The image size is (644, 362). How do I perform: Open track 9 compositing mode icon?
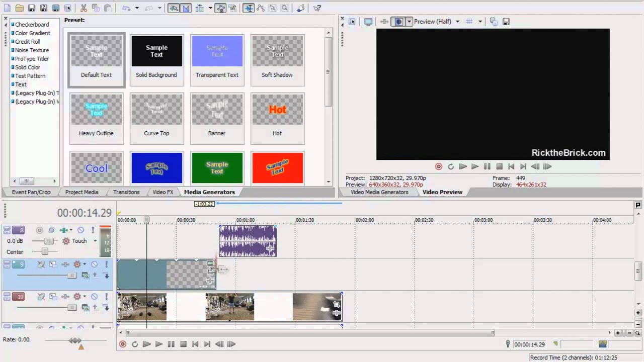click(x=86, y=275)
